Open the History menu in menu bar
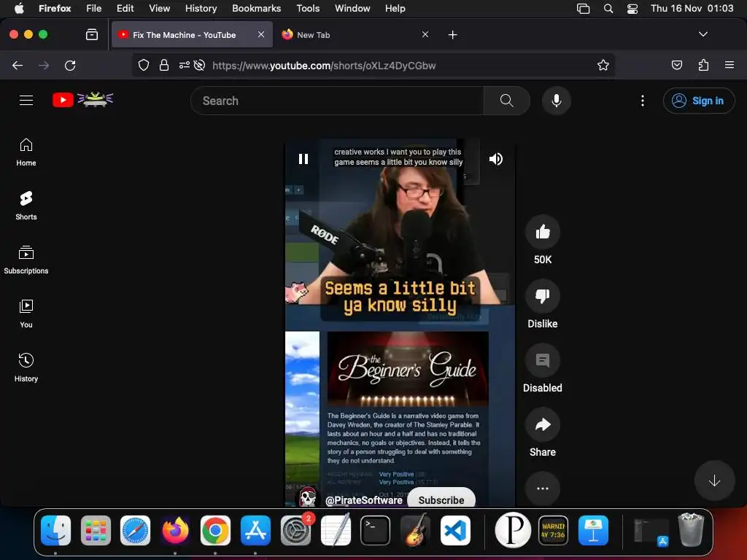This screenshot has width=747, height=560. coord(201,8)
